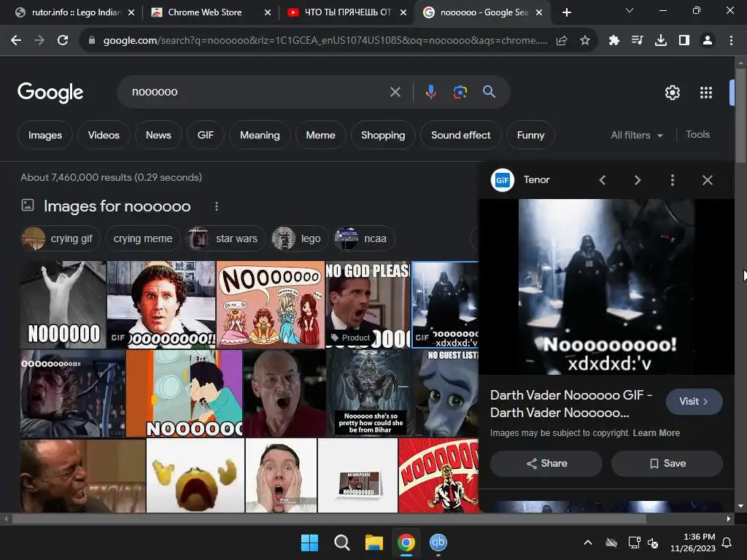Screen dimensions: 747x560
Task: Open the large Darth Vader preview image
Action: click(606, 287)
